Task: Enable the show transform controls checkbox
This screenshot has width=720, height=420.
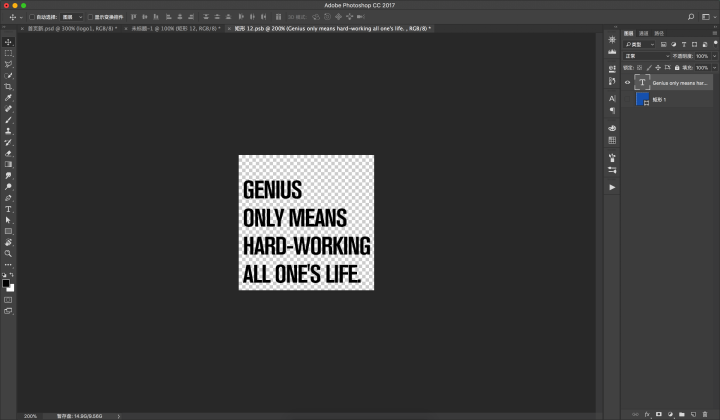Action: coord(91,17)
